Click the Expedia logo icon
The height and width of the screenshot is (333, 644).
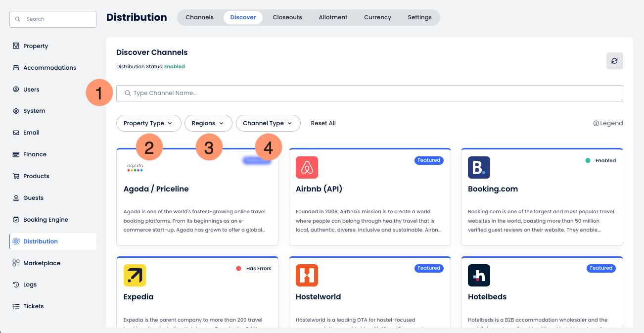coord(135,275)
